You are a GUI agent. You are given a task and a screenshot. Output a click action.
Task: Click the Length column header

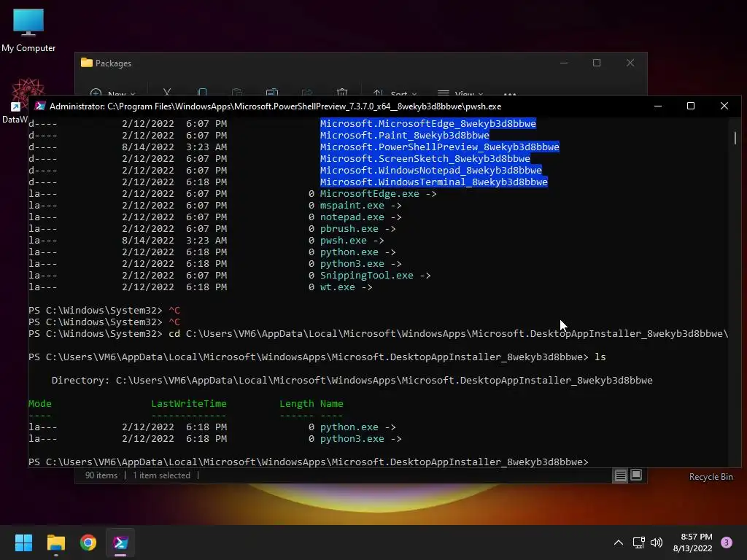pyautogui.click(x=296, y=403)
